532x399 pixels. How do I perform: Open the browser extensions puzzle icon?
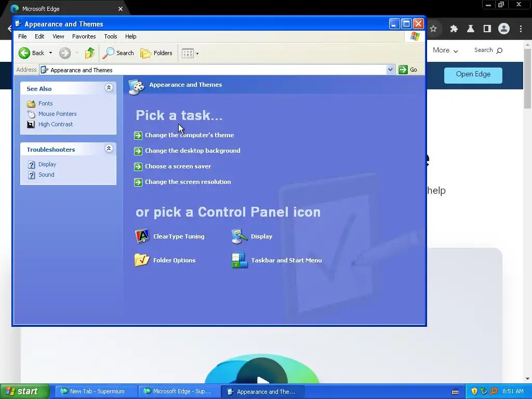coord(454,29)
